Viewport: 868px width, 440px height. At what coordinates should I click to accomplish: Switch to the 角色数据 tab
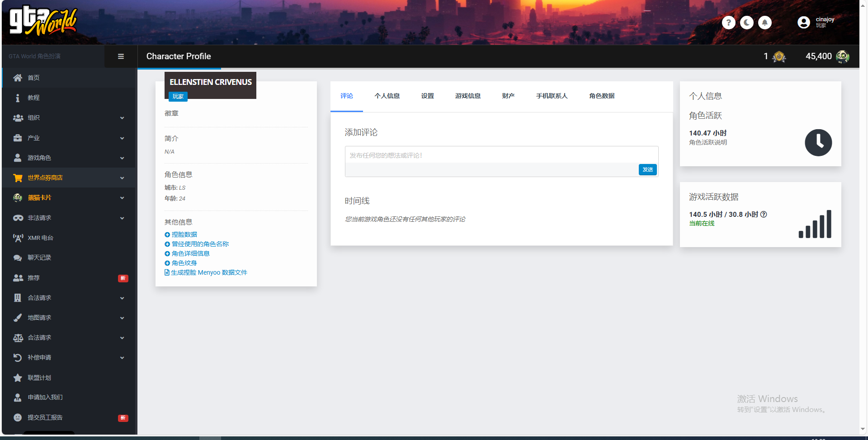coord(602,96)
